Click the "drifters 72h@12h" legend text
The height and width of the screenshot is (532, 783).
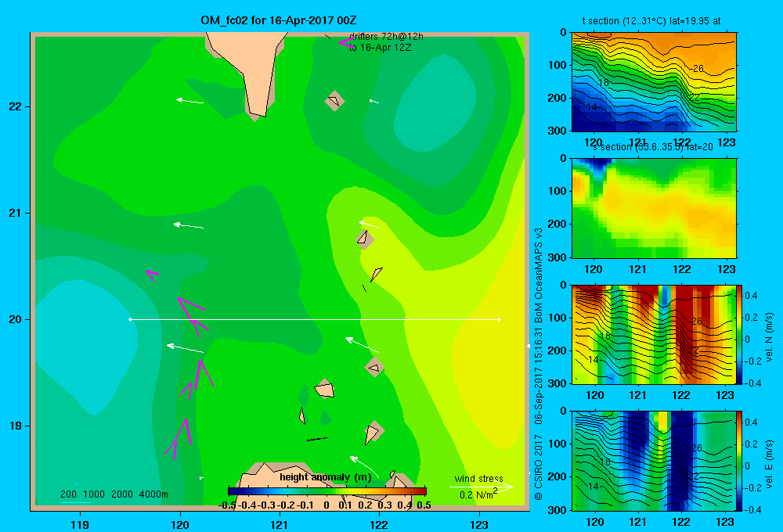(386, 37)
